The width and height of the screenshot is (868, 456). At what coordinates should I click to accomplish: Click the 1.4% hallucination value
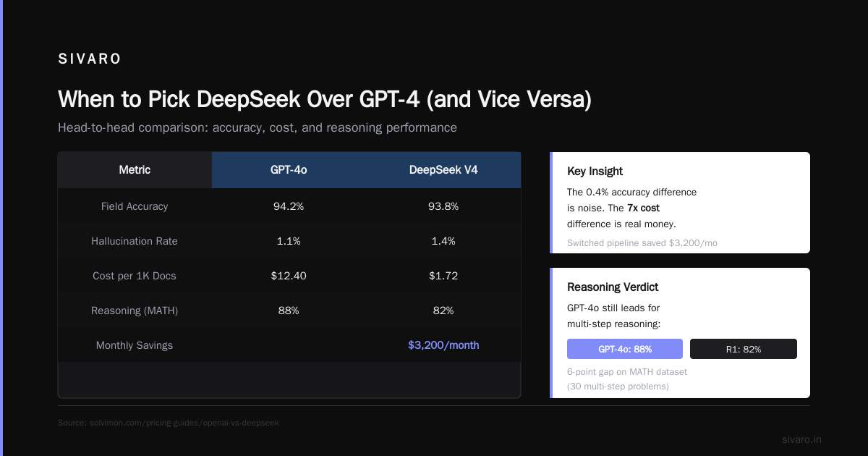tap(443, 241)
